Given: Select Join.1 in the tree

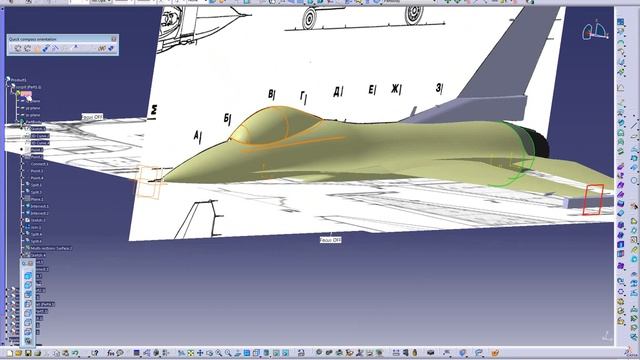Looking at the screenshot, I should coord(36,227).
